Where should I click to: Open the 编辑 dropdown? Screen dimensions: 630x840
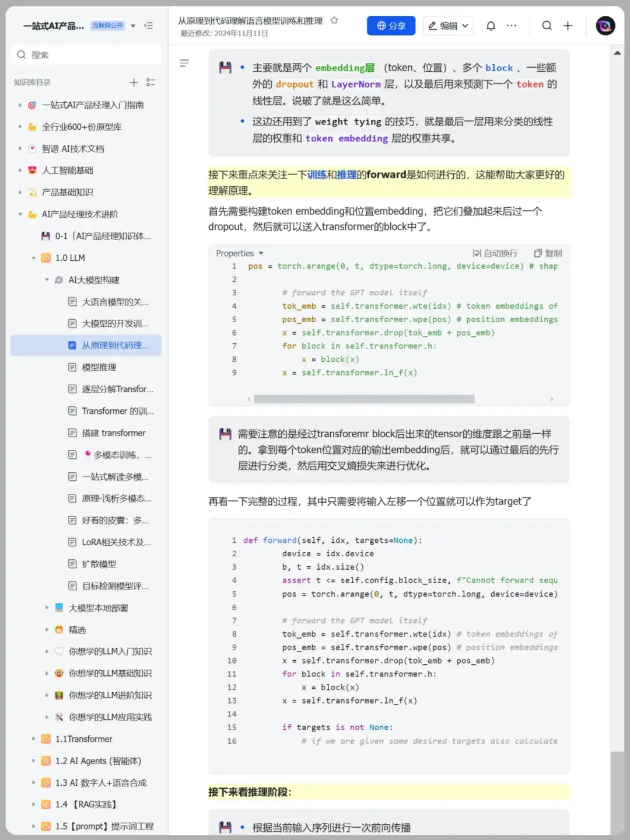coord(448,26)
